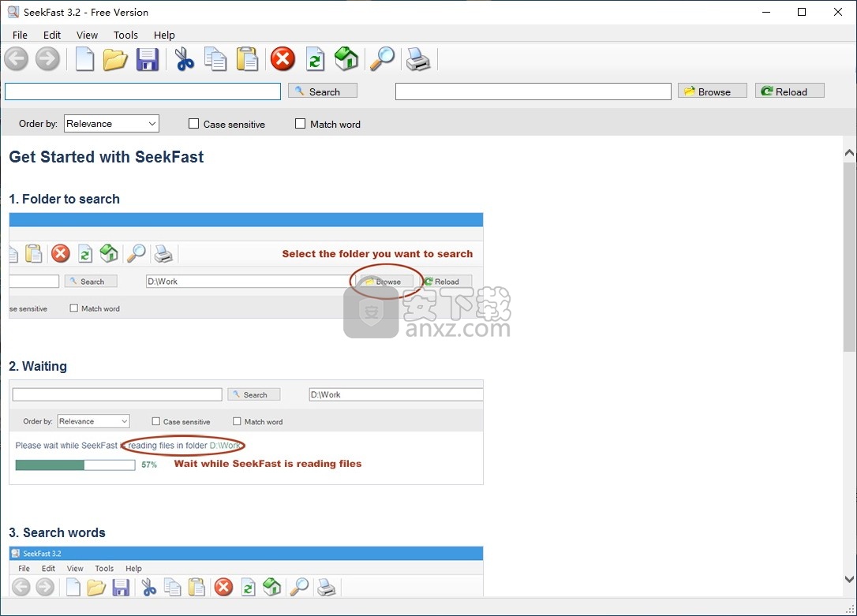This screenshot has height=616, width=857.
Task: Stop with the red X toolbar icon
Action: [x=283, y=59]
